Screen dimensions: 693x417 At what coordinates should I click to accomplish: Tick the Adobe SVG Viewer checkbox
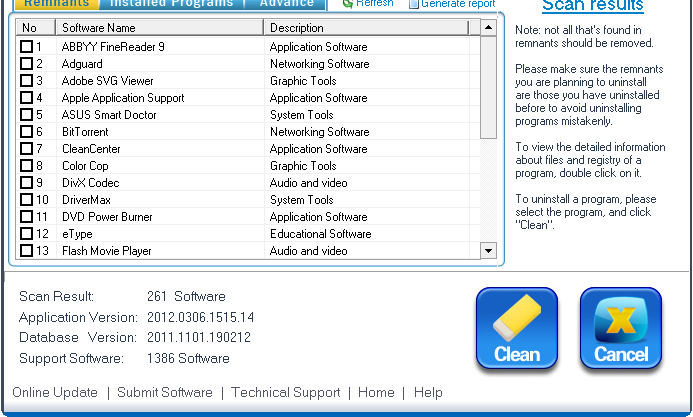tap(27, 80)
